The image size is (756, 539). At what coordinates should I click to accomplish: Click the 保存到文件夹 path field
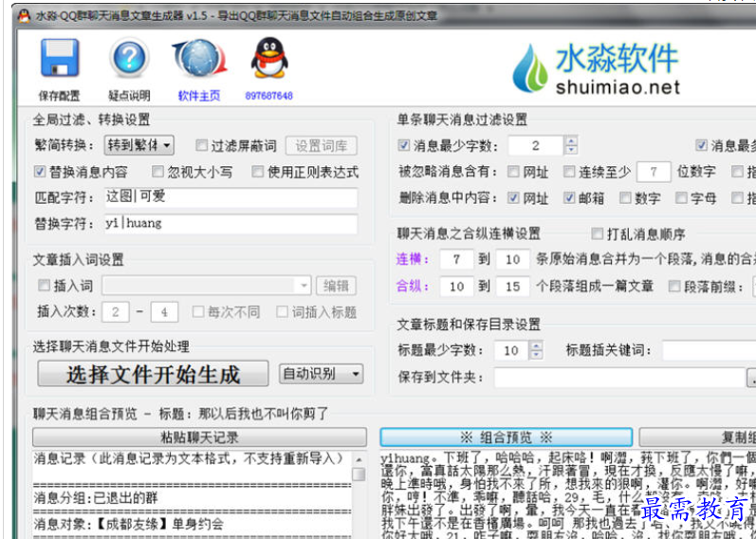coord(620,378)
